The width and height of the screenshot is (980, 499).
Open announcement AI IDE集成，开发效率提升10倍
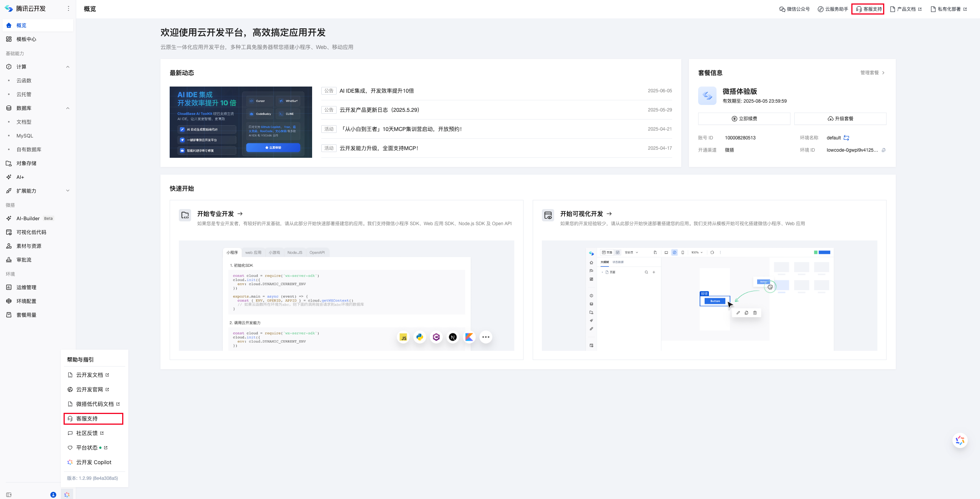[376, 91]
